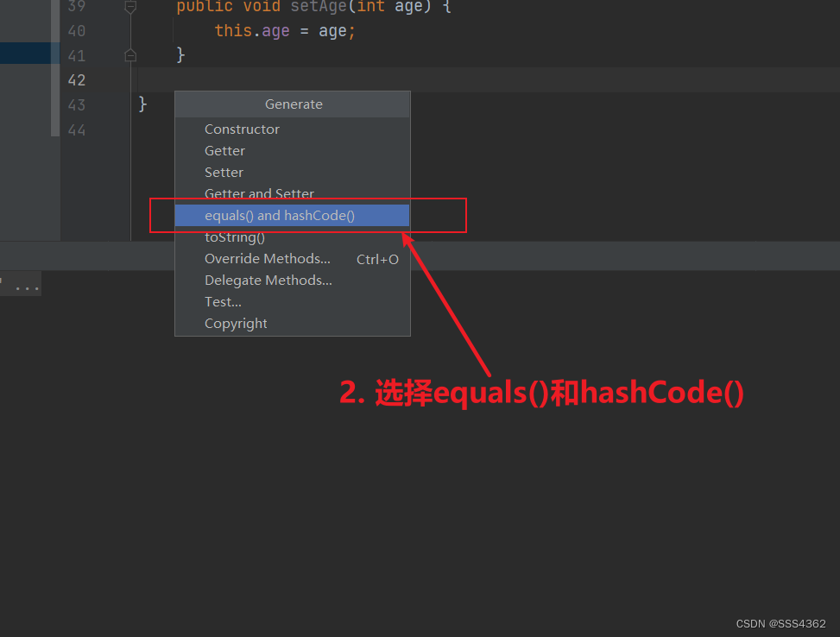The height and width of the screenshot is (637, 840).
Task: Choose Setter from the Generate popup
Action: (x=293, y=172)
